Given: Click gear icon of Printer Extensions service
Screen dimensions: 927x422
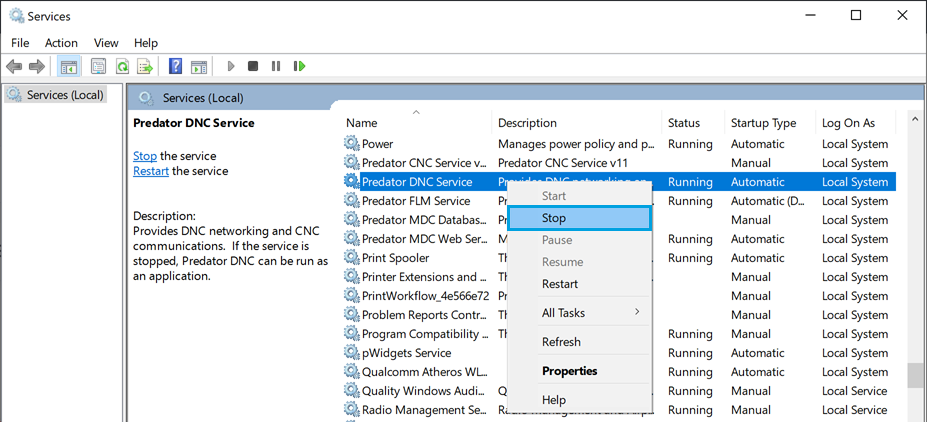Looking at the screenshot, I should pos(352,277).
